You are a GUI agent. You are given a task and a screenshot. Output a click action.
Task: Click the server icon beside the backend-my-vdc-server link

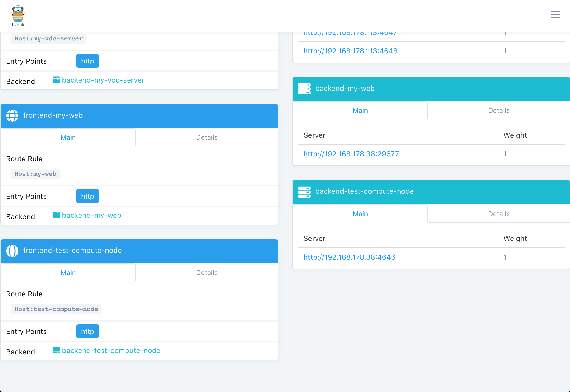pyautogui.click(x=56, y=80)
